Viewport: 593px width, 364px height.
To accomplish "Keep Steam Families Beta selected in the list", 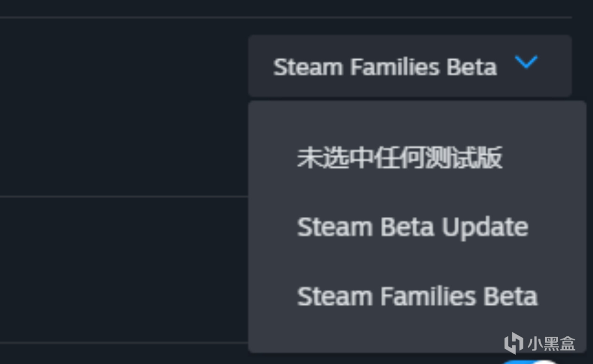I will tap(417, 296).
